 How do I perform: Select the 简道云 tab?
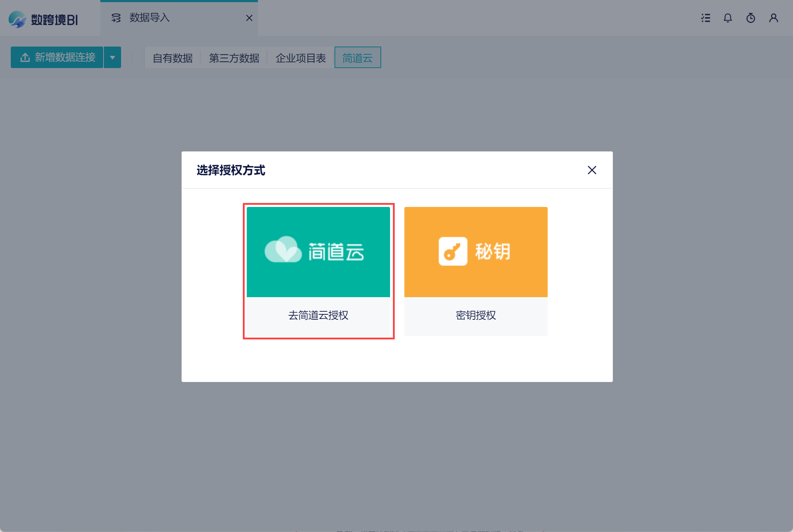(x=357, y=58)
